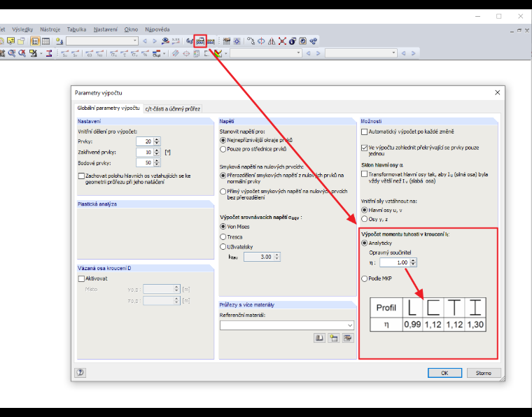Screen dimensions: 532x417
Task: Click the sigma-x stress icon
Action: point(114,54)
